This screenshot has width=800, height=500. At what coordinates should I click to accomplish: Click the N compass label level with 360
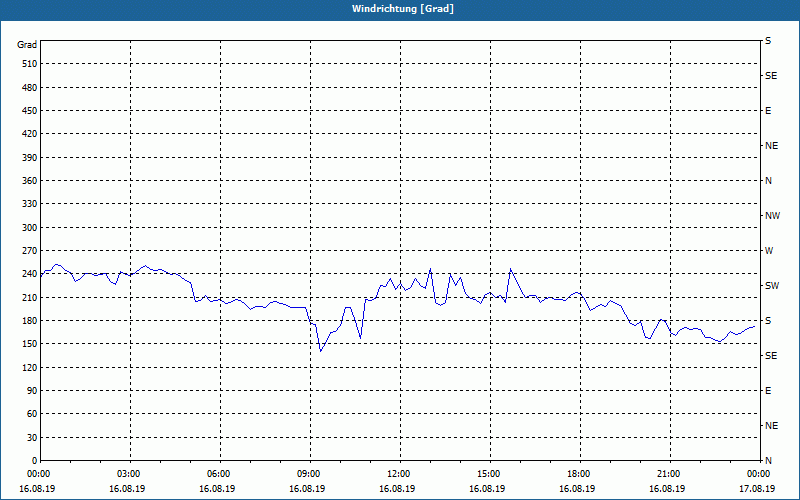(768, 181)
